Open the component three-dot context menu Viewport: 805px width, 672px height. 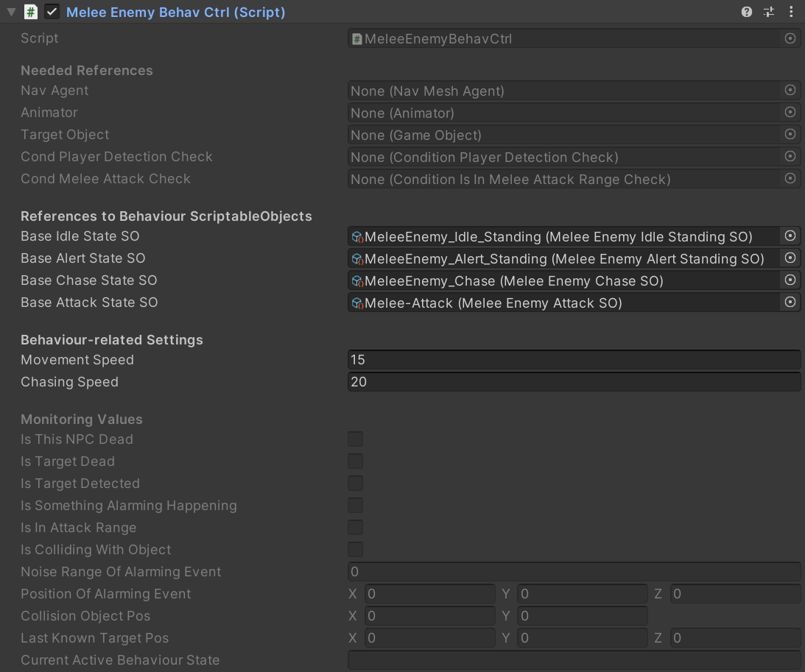pyautogui.click(x=791, y=12)
